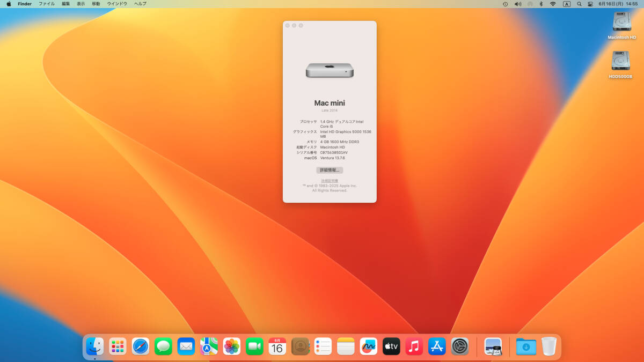Launch FaceTime from the Dock
The image size is (644, 362).
click(254, 346)
